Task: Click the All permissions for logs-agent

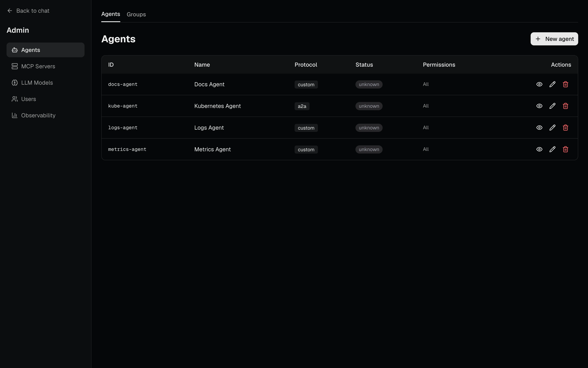Action: pyautogui.click(x=426, y=128)
